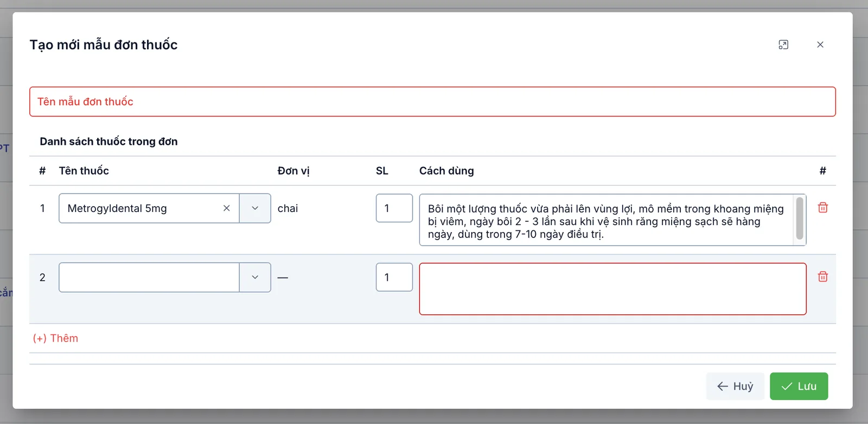The height and width of the screenshot is (424, 868).
Task: Click the unit value chai
Action: tap(288, 208)
